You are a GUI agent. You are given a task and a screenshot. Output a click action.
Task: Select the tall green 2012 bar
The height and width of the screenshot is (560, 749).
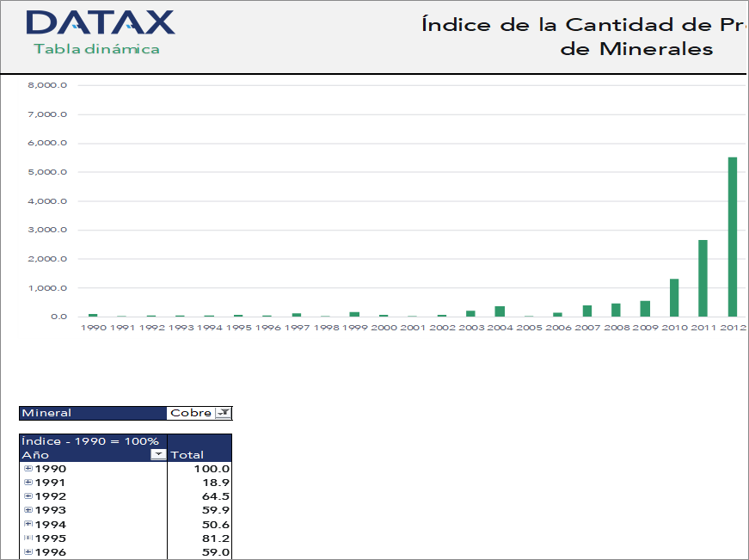[x=732, y=232]
